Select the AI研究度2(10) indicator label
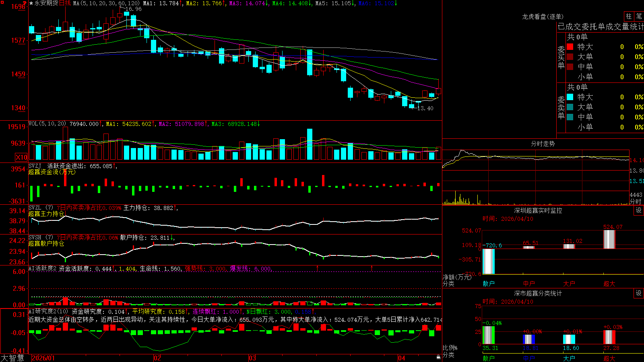The width and height of the screenshot is (644, 362). 48,311
